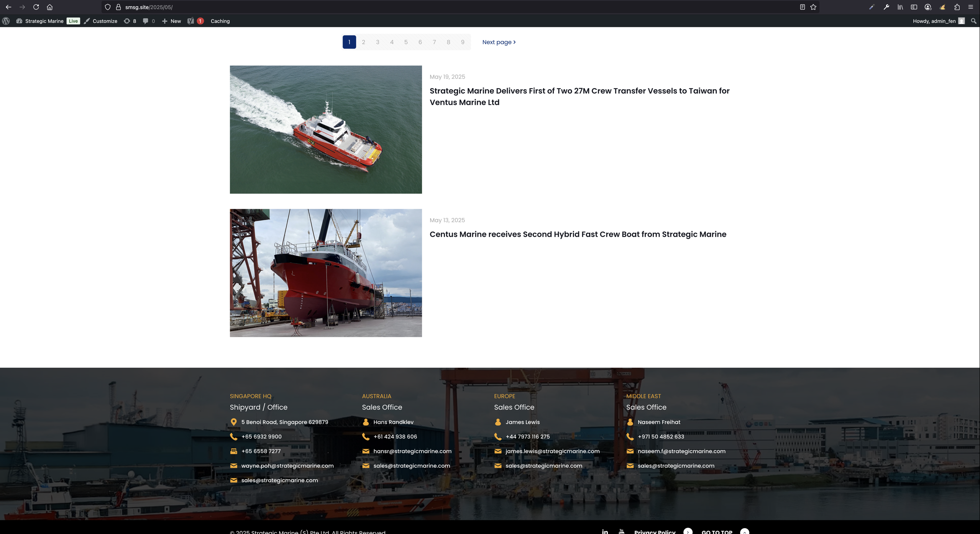Image resolution: width=980 pixels, height=534 pixels.
Task: Open the extensions puzzle icon
Action: pos(957,7)
